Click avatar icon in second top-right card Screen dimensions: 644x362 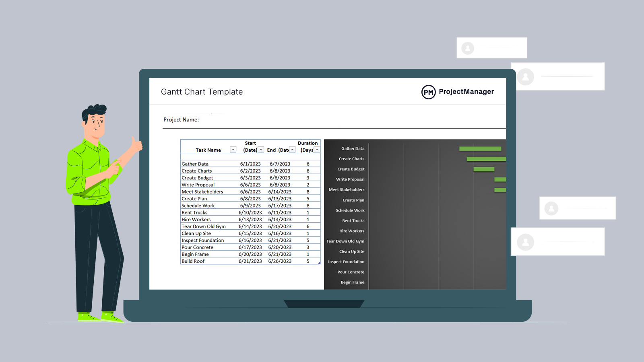point(525,76)
